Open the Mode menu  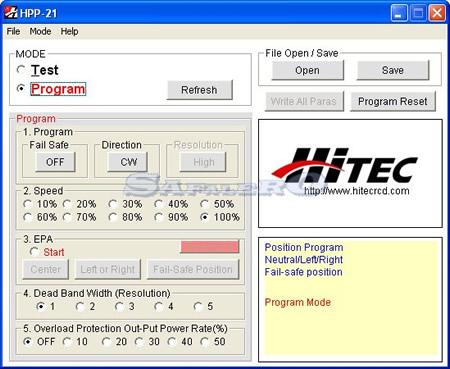pos(40,31)
